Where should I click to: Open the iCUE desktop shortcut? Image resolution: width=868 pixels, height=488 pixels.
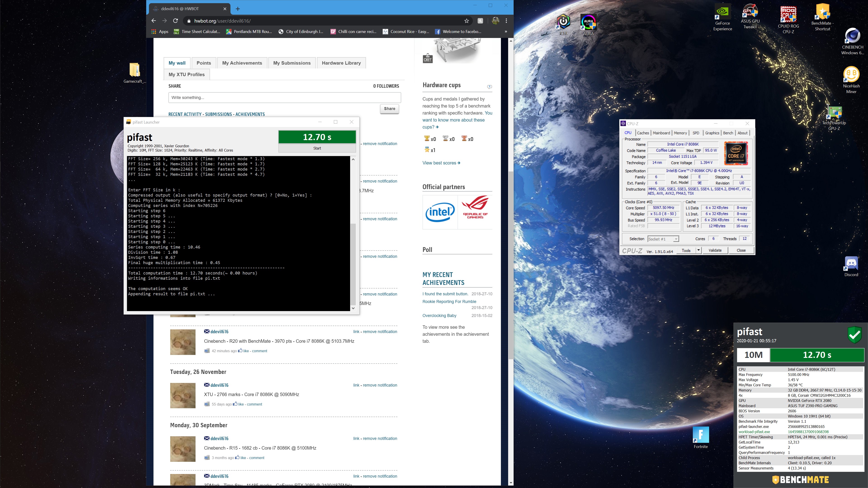[563, 24]
